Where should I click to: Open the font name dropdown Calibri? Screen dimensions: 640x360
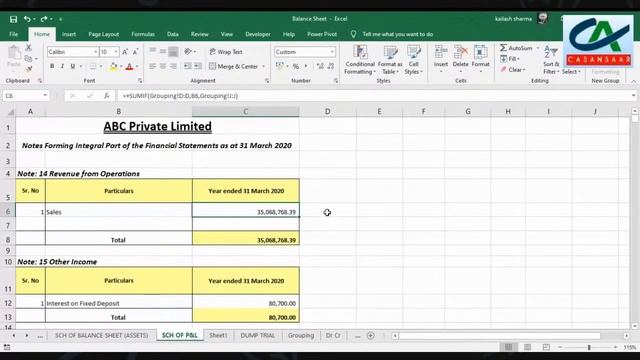[95, 52]
